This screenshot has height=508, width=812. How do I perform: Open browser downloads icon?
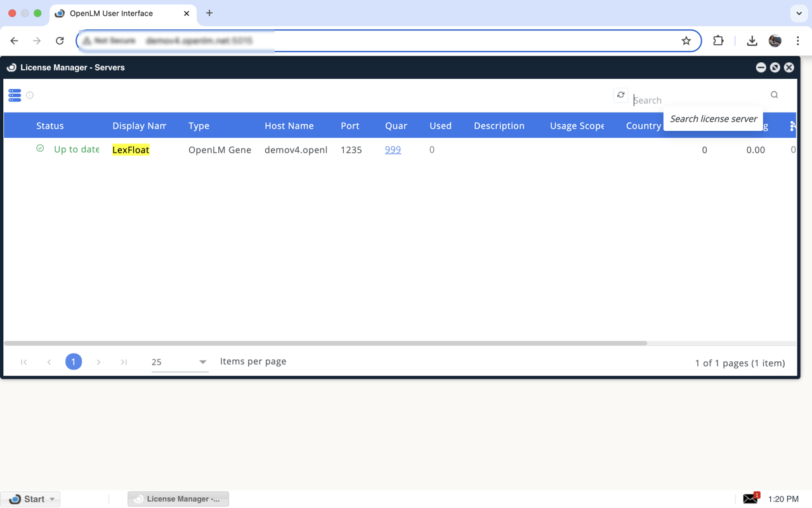(752, 41)
